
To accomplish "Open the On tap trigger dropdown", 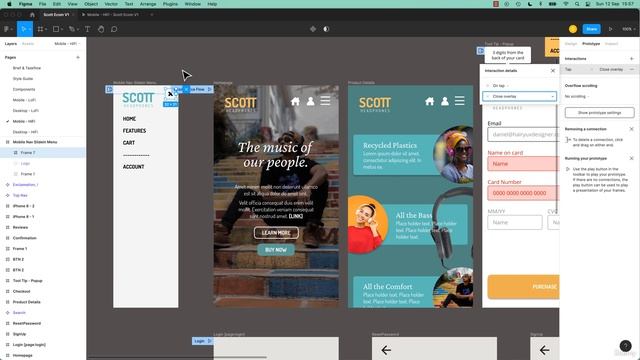I will [500, 86].
